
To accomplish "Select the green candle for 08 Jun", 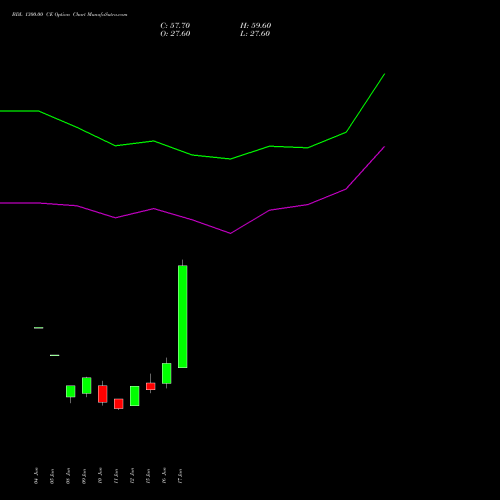I will point(71,391).
